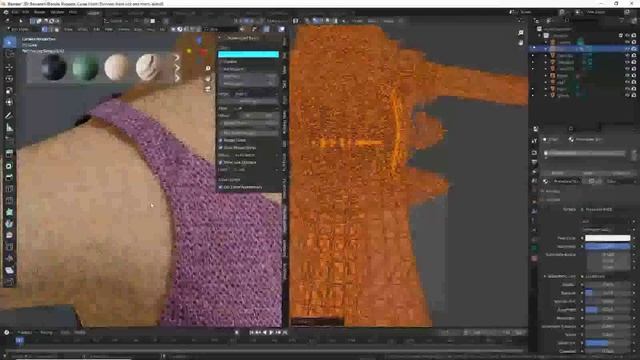Jump to the end frame in timeline
The image size is (640, 360).
(284, 333)
